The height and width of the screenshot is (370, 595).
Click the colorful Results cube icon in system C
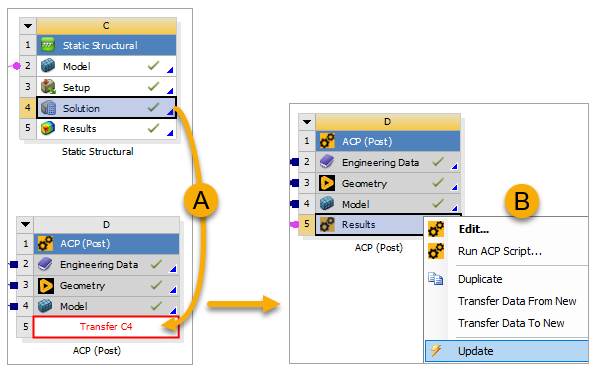48,128
